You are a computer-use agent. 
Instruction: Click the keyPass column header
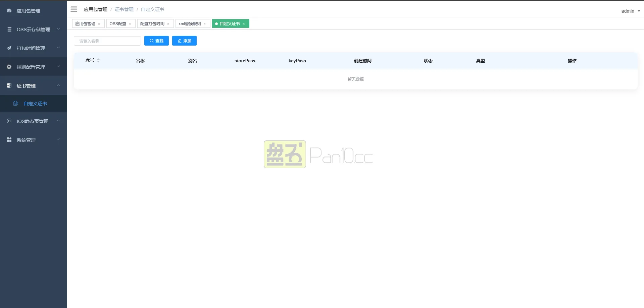pos(297,61)
